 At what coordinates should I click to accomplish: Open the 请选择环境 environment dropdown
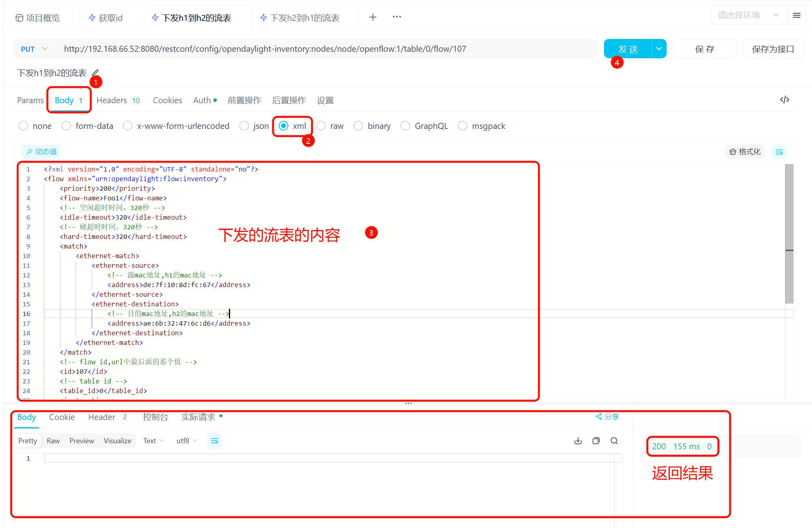pyautogui.click(x=748, y=15)
